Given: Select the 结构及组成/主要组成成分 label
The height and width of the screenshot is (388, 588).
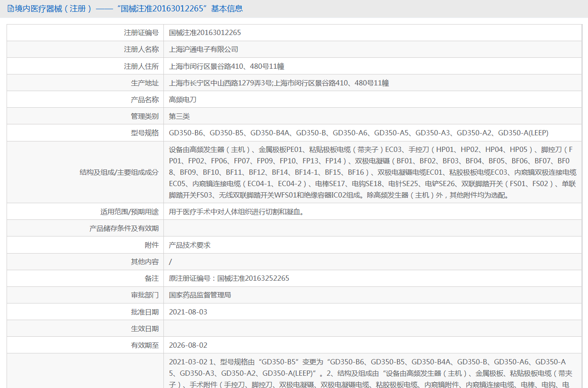Looking at the screenshot, I should pyautogui.click(x=85, y=172).
